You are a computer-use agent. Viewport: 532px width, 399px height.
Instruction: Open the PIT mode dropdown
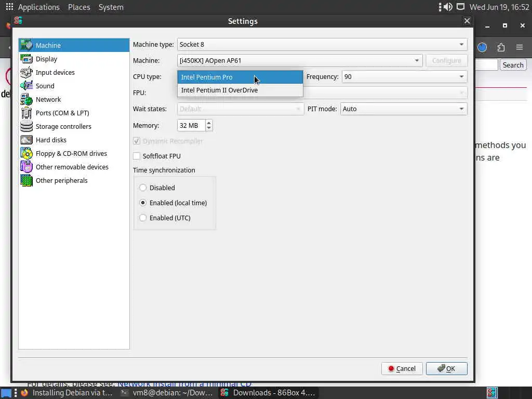tap(403, 109)
